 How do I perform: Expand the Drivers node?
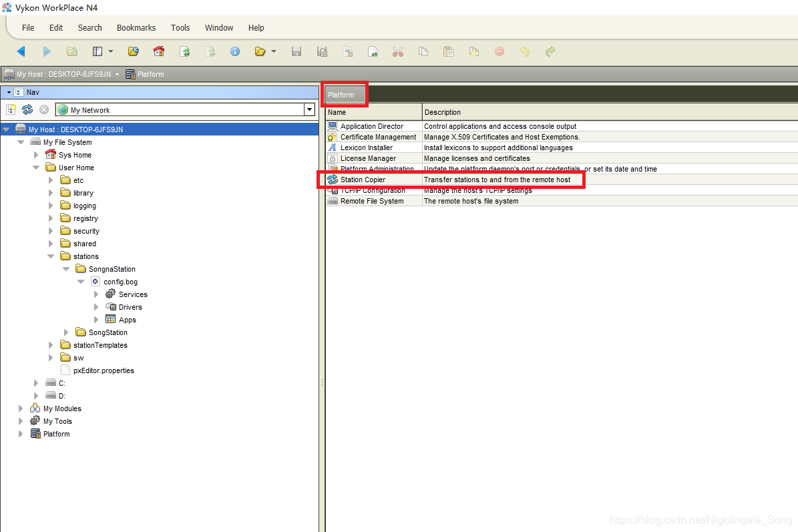(x=96, y=307)
